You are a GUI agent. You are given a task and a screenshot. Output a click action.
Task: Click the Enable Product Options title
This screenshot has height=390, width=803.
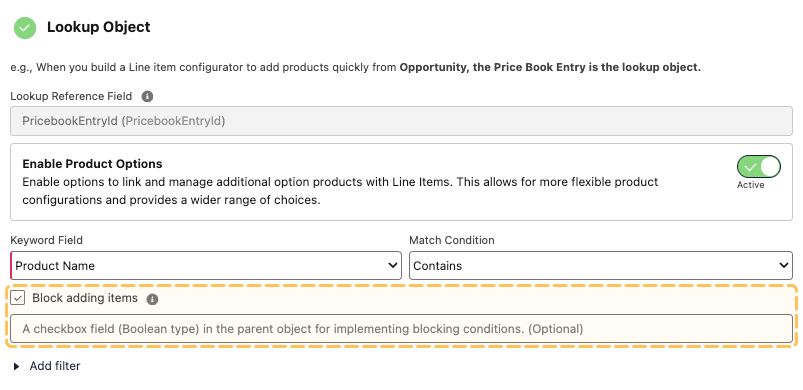coord(92,164)
